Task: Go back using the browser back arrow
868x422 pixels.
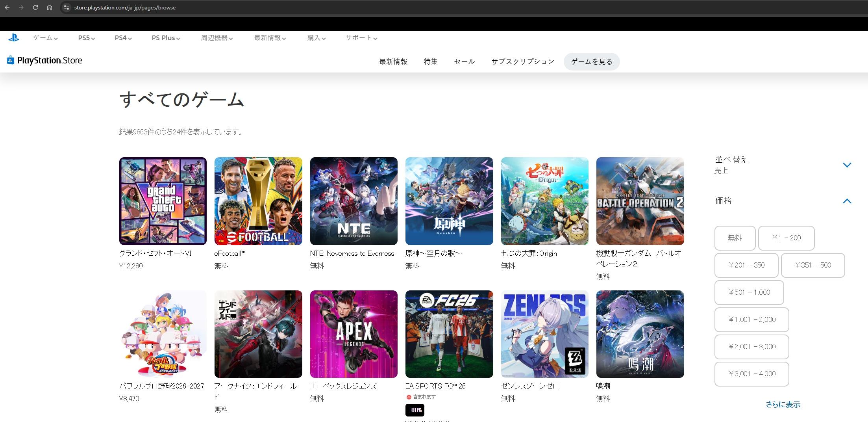Action: (x=7, y=7)
